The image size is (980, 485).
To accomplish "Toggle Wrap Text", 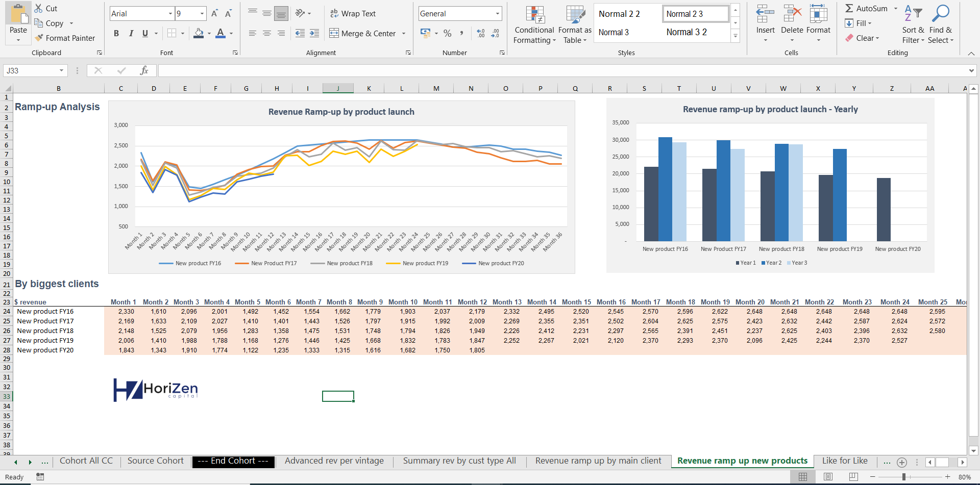I will 353,14.
